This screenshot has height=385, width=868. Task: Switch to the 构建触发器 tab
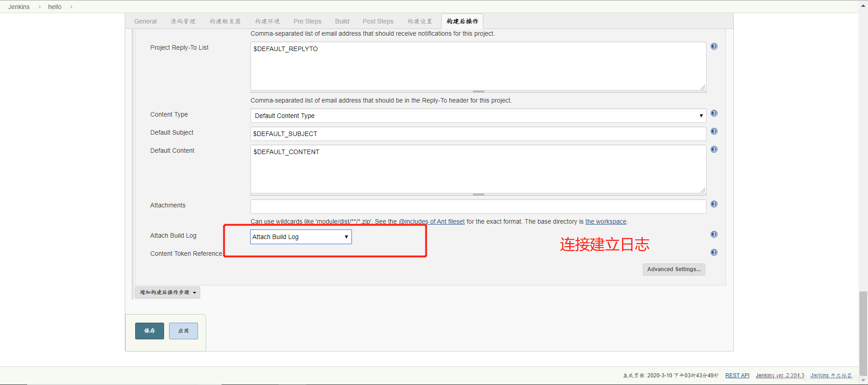[x=225, y=21]
